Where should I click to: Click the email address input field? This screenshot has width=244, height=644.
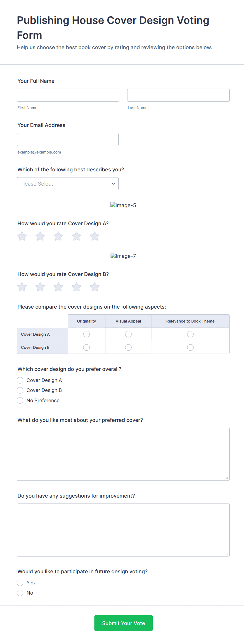(68, 140)
